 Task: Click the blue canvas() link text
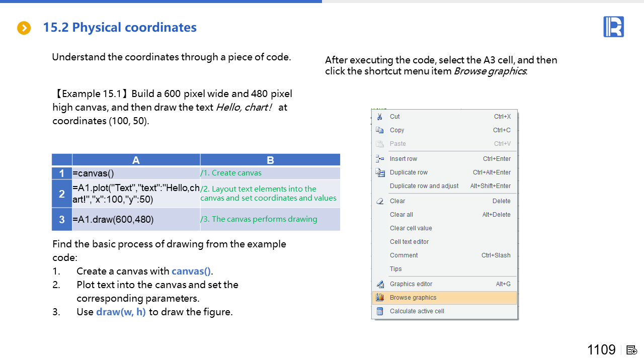(x=191, y=271)
